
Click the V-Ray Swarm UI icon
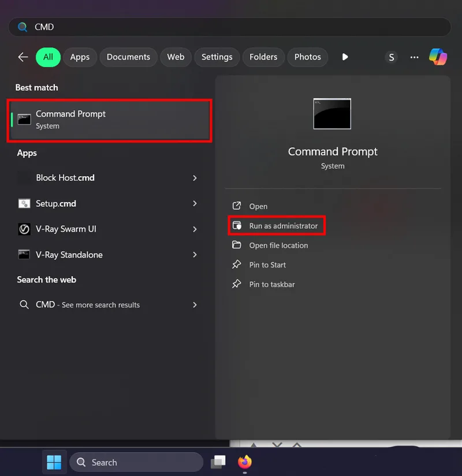tap(24, 229)
